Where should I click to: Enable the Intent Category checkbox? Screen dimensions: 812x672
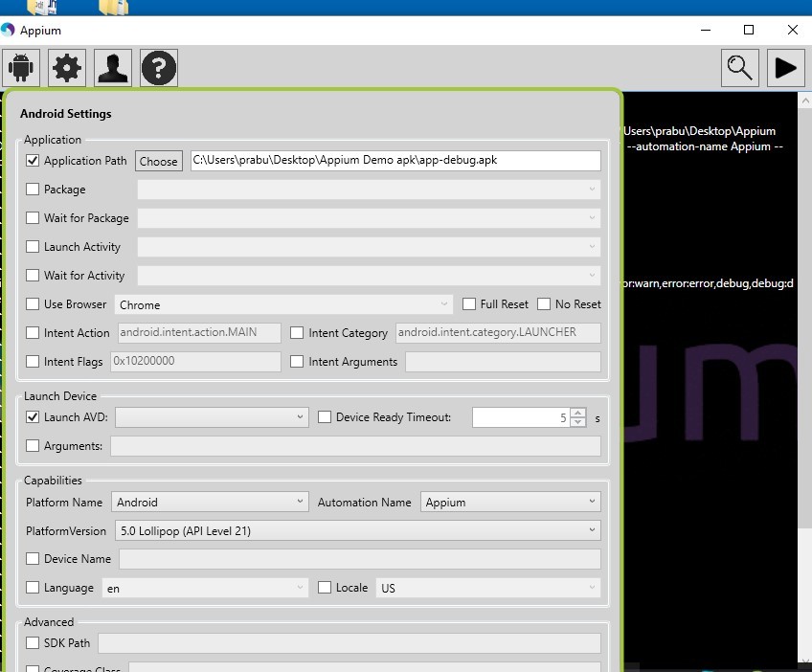coord(297,333)
